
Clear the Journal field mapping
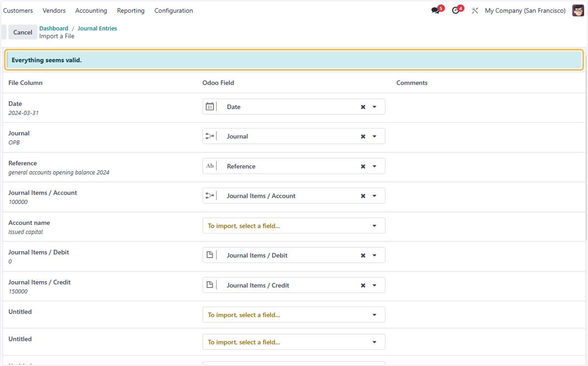pos(363,136)
